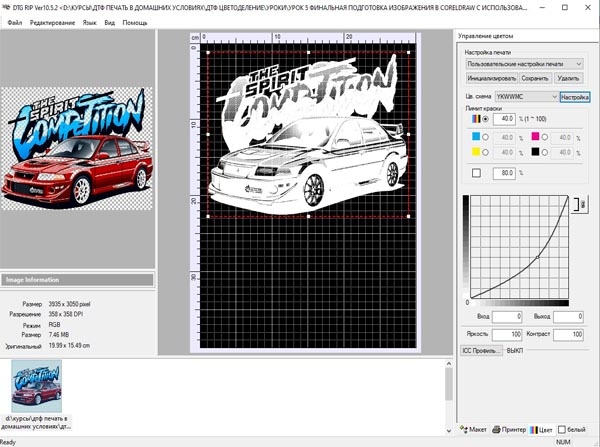Click the Ready status bar text
The width and height of the screenshot is (600, 447).
pyautogui.click(x=8, y=442)
